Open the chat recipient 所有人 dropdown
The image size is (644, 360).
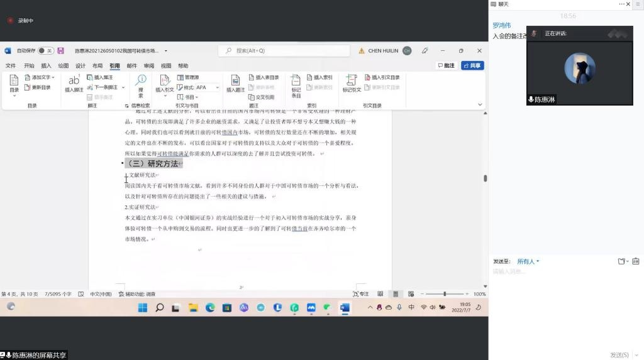tap(528, 261)
